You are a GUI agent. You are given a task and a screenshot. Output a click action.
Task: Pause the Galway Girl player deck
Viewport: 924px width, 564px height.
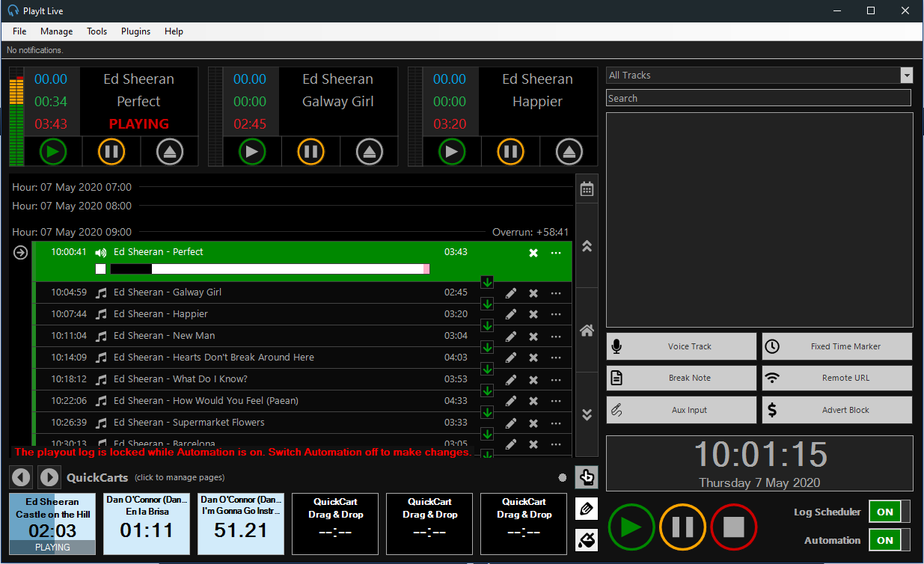click(310, 151)
